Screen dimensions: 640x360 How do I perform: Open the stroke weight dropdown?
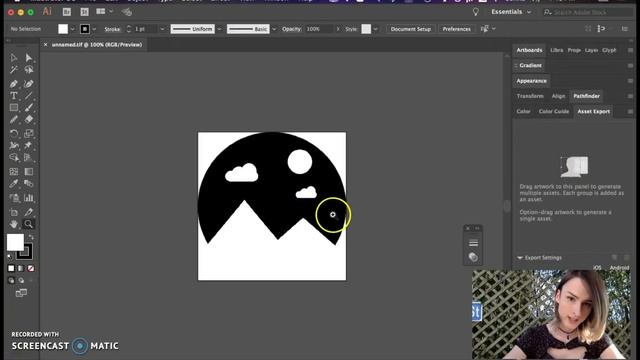[x=162, y=29]
